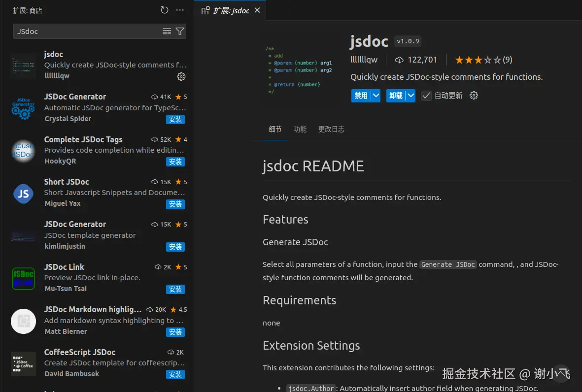Viewport: 582px width, 392px height.
Task: Open the extensions view more actions menu
Action: point(180,10)
